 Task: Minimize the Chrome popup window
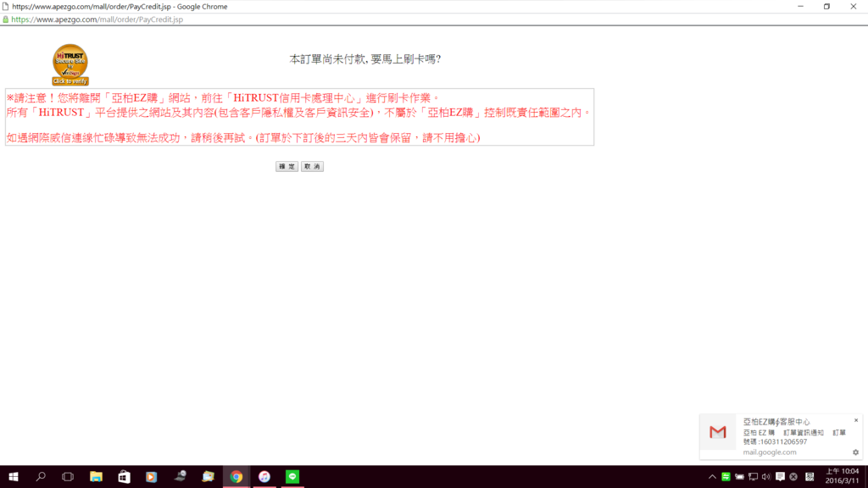pos(800,7)
